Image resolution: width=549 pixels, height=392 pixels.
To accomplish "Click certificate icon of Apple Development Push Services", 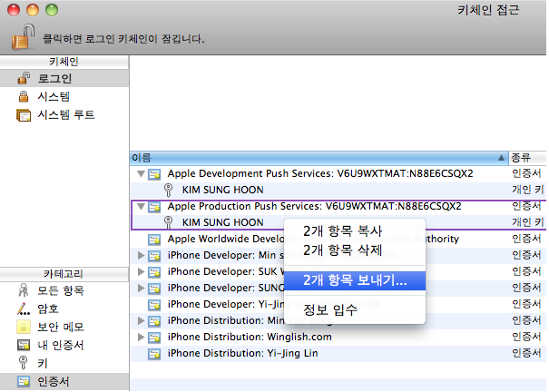I will click(154, 174).
